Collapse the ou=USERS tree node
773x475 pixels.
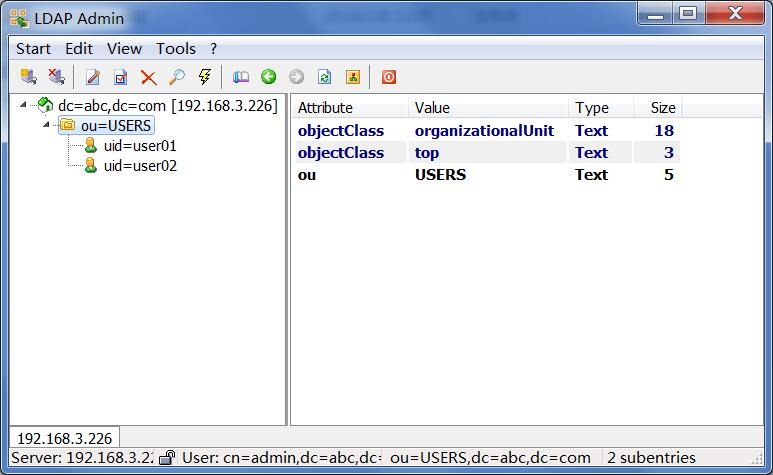click(x=46, y=125)
